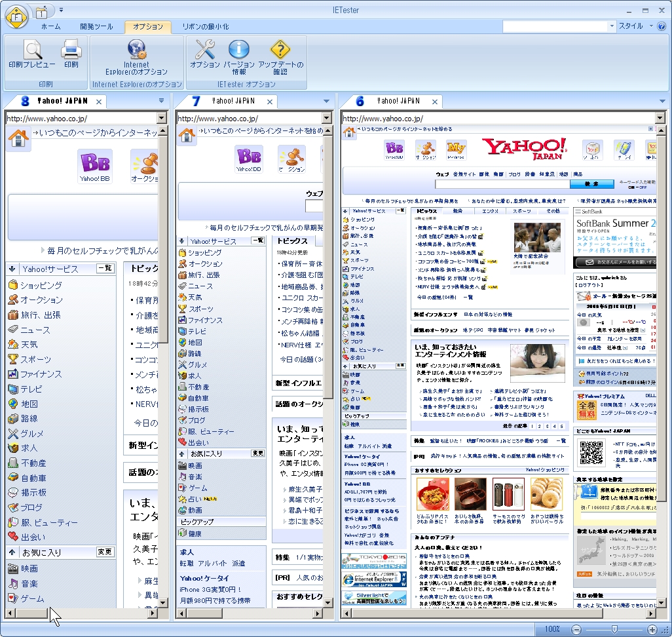672x637 pixels.
Task: Click the My Yahoo icon in IE6 pane
Action: pyautogui.click(x=456, y=150)
